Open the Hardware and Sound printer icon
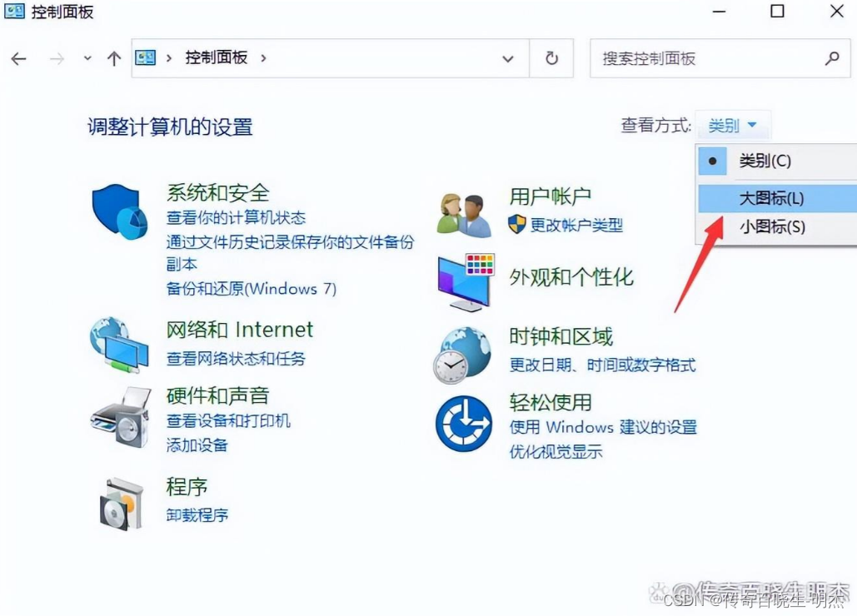The image size is (857, 616). (x=120, y=418)
